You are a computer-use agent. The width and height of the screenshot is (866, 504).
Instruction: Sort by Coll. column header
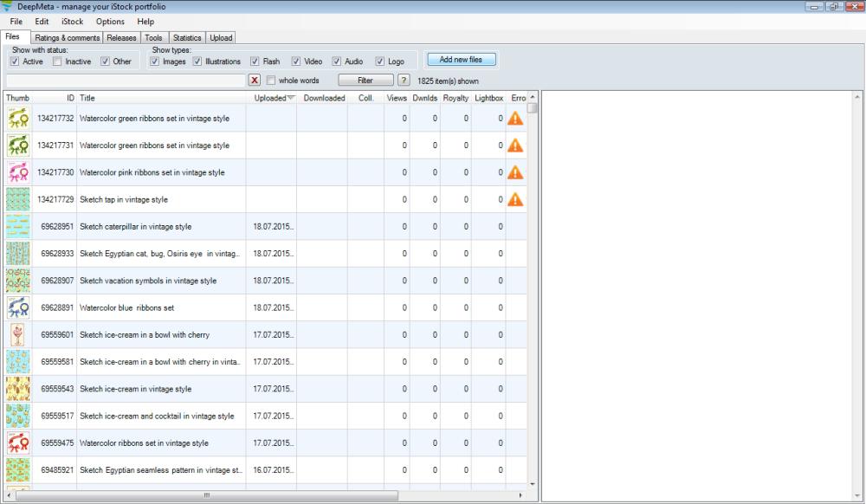click(365, 98)
